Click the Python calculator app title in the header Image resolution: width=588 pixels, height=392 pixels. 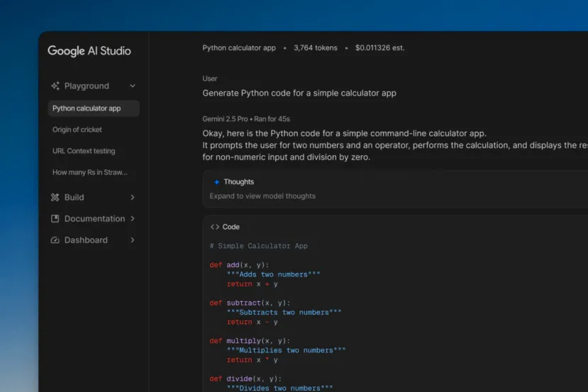239,48
